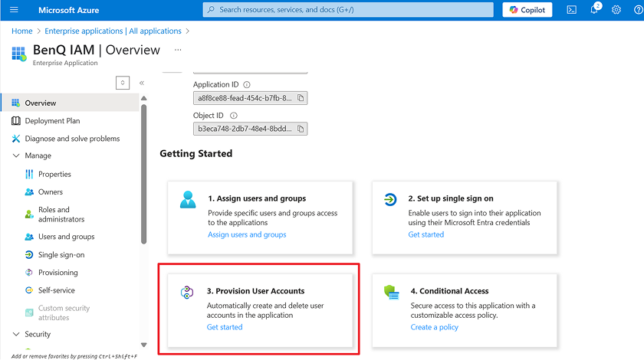Show info tooltip next to Object ID
The image size is (644, 360).
(x=233, y=116)
